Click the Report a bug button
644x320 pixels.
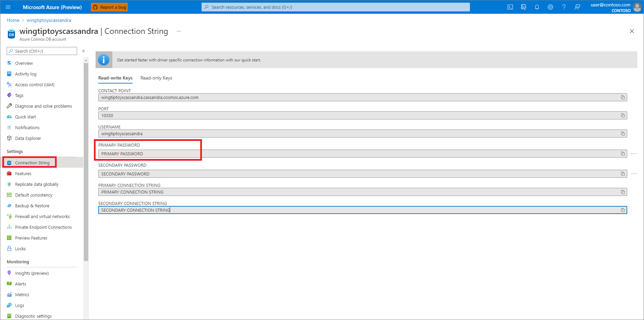(x=109, y=7)
